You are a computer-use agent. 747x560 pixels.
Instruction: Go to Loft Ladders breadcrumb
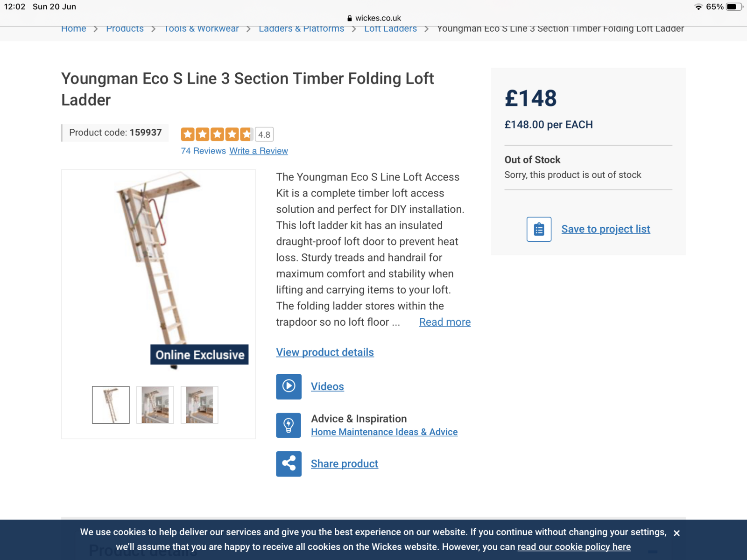pos(390,28)
